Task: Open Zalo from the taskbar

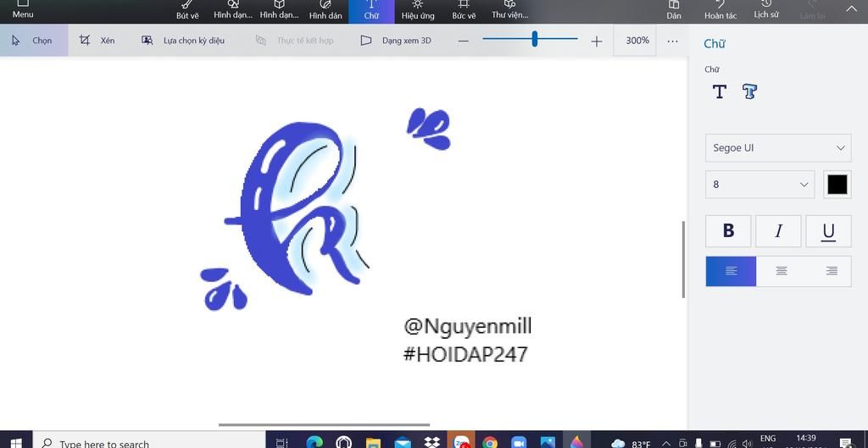Action: point(461,441)
